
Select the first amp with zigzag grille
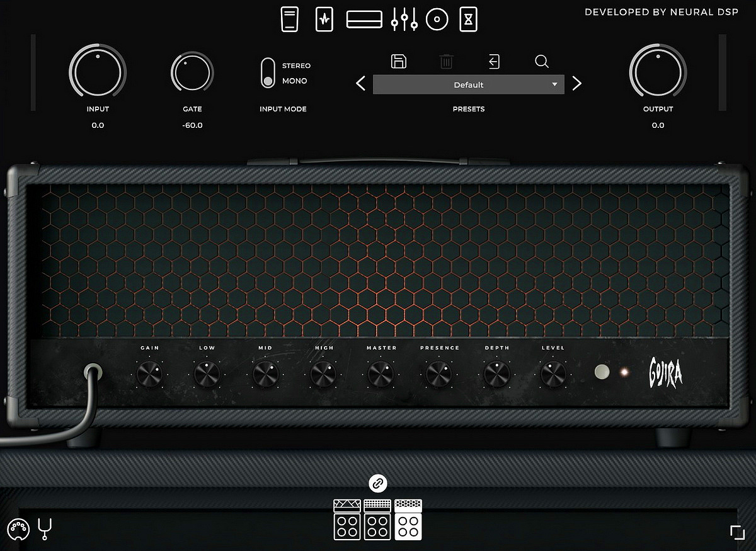point(347,520)
